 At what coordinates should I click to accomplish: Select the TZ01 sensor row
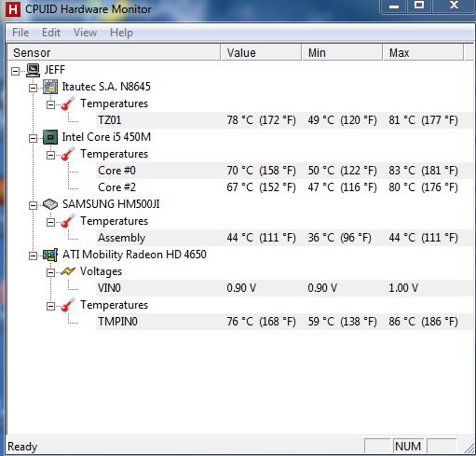click(x=285, y=120)
